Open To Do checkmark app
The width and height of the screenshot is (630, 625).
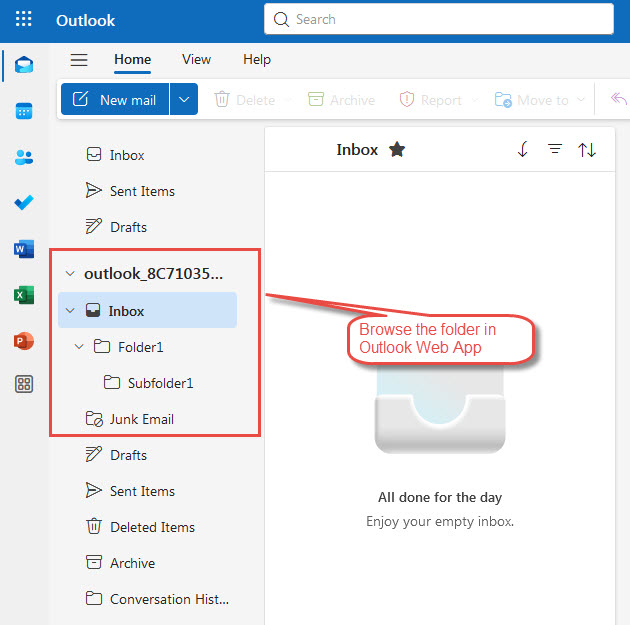point(24,202)
